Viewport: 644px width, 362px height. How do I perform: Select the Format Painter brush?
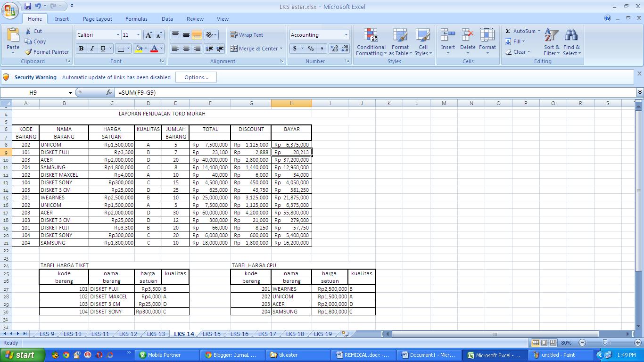[x=28, y=52]
